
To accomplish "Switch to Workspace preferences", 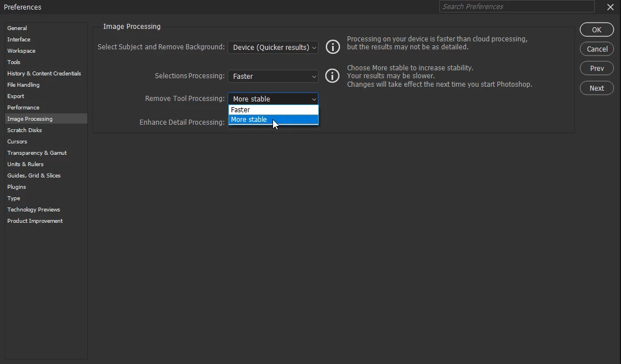I will pos(46,50).
